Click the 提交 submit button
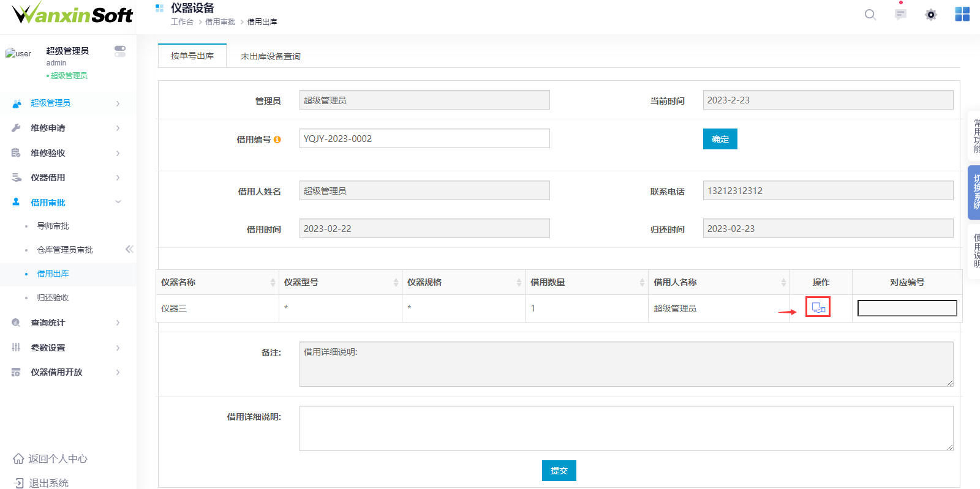The height and width of the screenshot is (489, 980). [559, 471]
